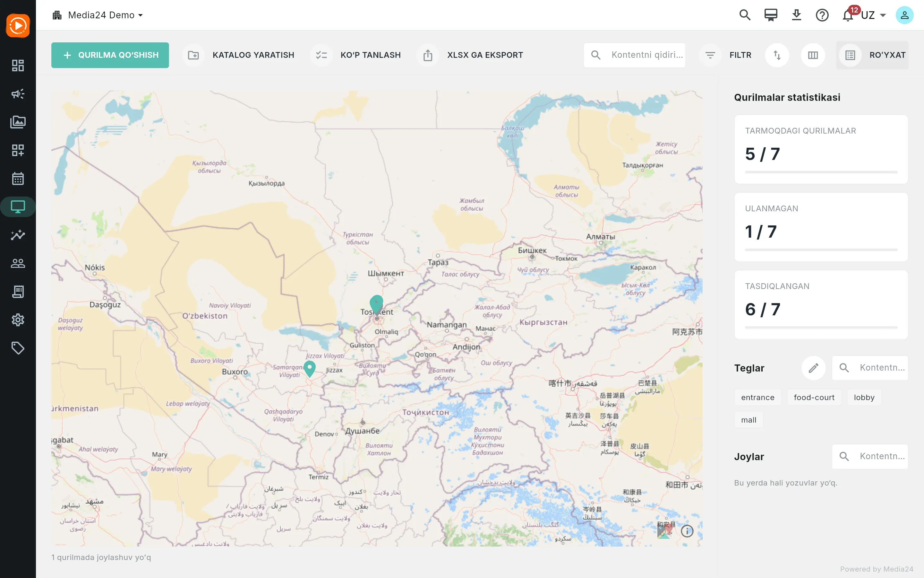The height and width of the screenshot is (578, 924).
Task: Open the reports receipt sidebar icon
Action: (18, 291)
